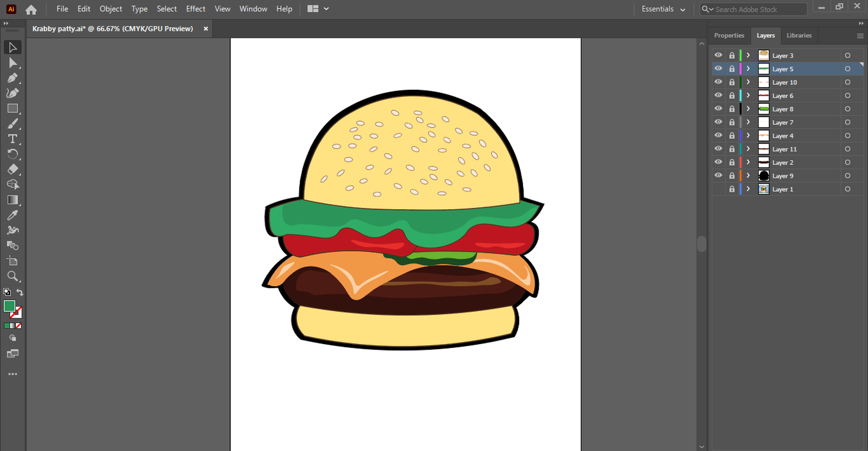The height and width of the screenshot is (451, 868).
Task: Select the Gradient tool
Action: [x=13, y=200]
